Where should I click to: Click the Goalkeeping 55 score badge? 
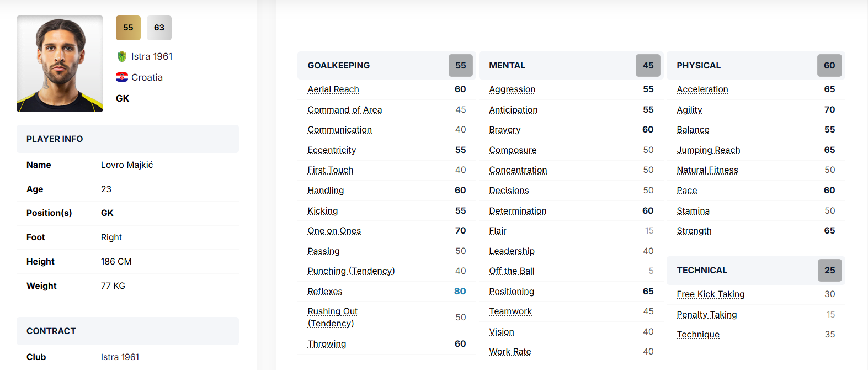pyautogui.click(x=460, y=65)
